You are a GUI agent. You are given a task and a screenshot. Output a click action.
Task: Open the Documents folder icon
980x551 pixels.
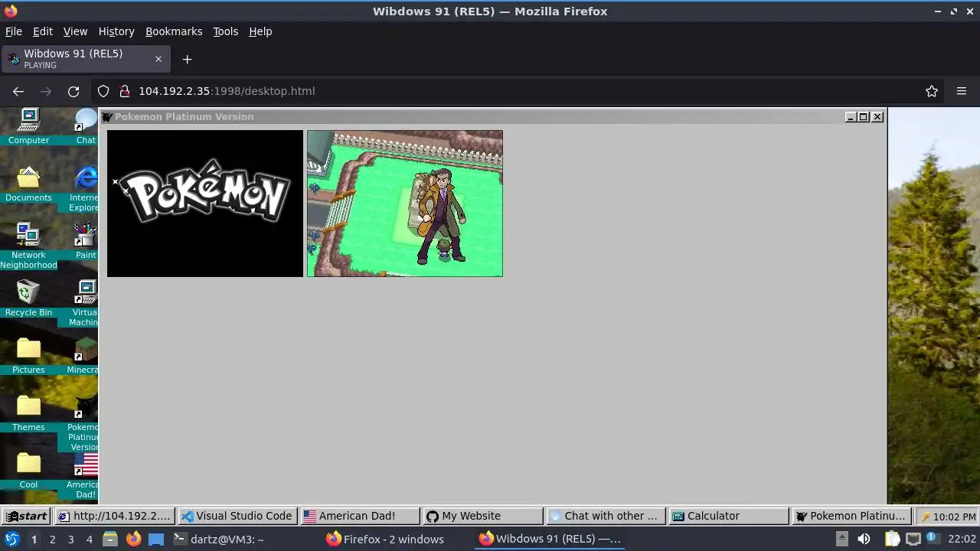28,184
